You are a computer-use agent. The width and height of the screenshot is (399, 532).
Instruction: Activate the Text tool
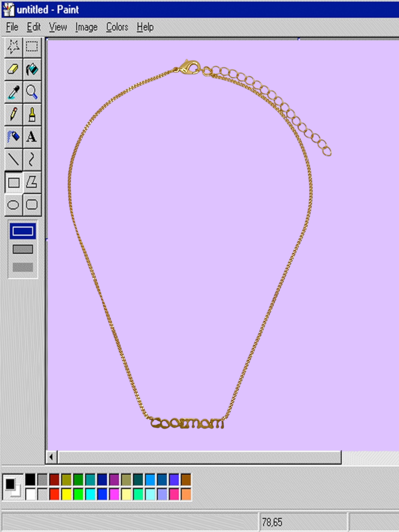pos(32,137)
